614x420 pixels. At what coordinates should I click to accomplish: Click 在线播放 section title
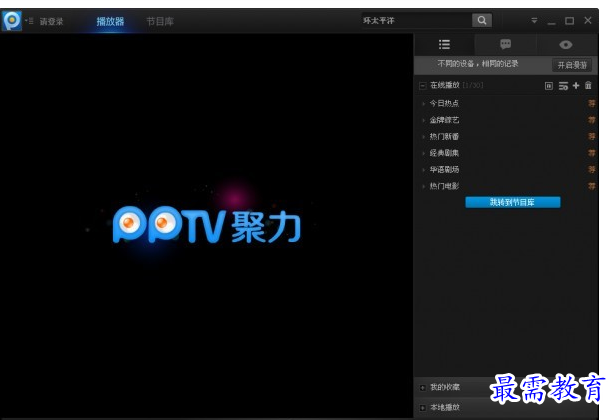pyautogui.click(x=444, y=85)
